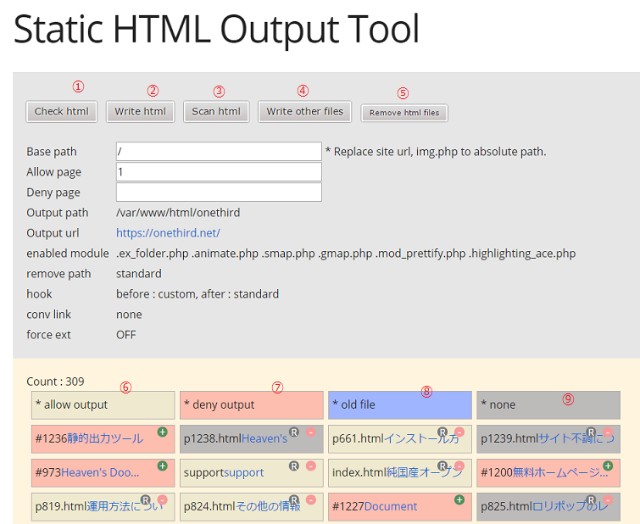Click the R icon on p824.html
640x524 pixels.
pyautogui.click(x=294, y=499)
